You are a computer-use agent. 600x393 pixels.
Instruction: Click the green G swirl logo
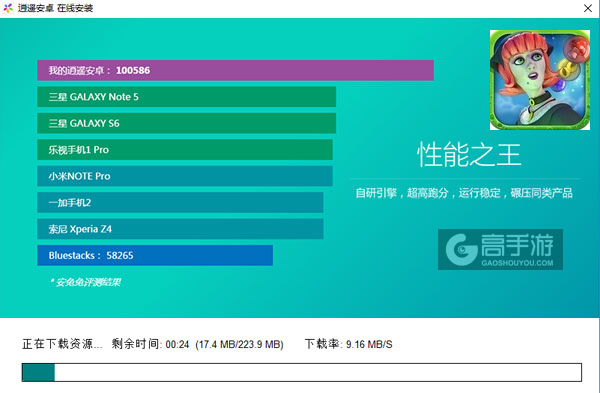[x=461, y=249]
